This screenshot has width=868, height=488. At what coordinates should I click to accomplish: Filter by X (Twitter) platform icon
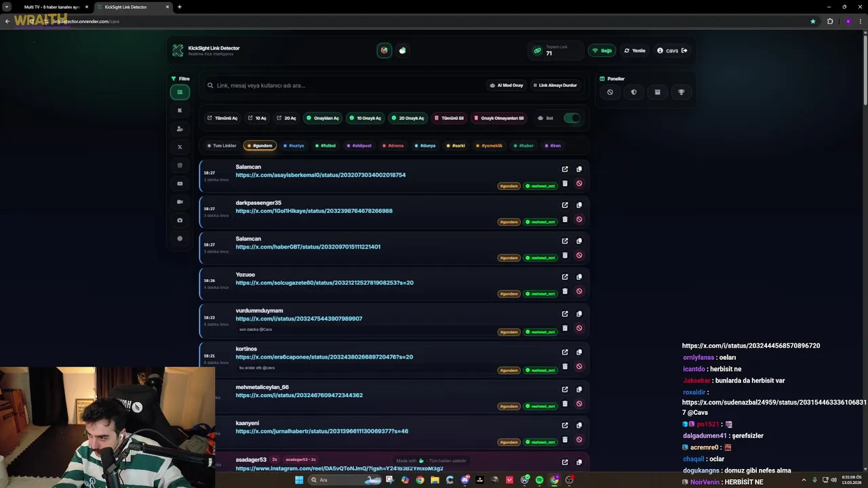point(180,147)
